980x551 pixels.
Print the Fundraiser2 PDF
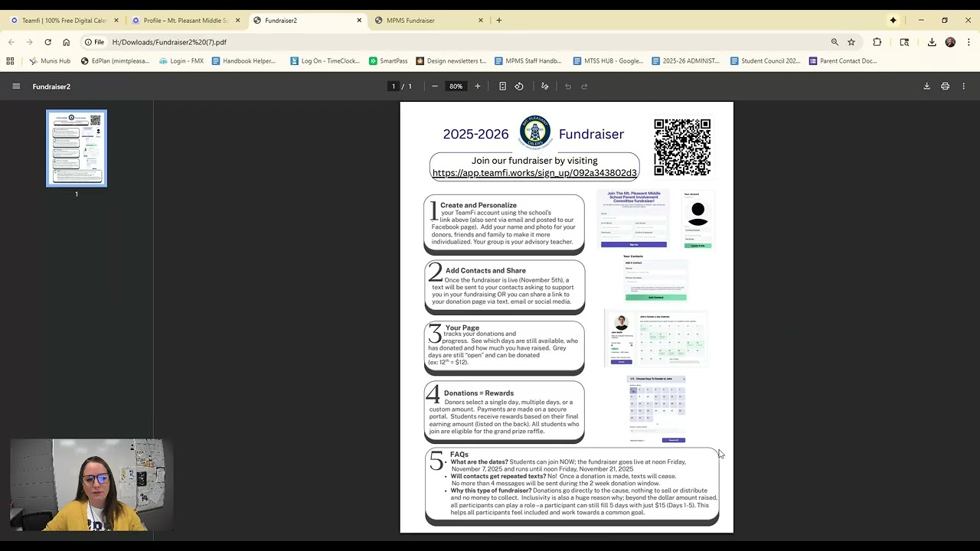(x=945, y=86)
